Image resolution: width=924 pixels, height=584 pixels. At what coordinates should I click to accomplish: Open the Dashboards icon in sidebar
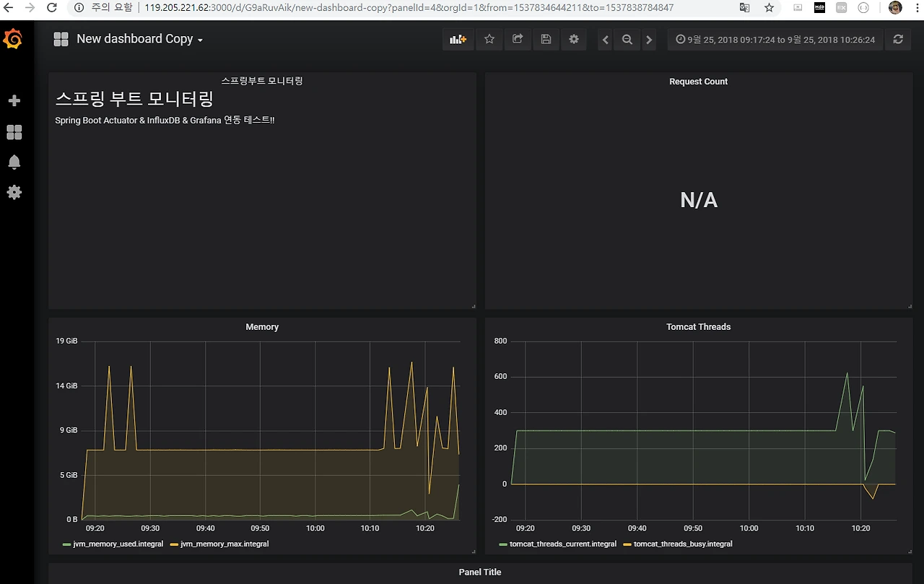click(14, 132)
